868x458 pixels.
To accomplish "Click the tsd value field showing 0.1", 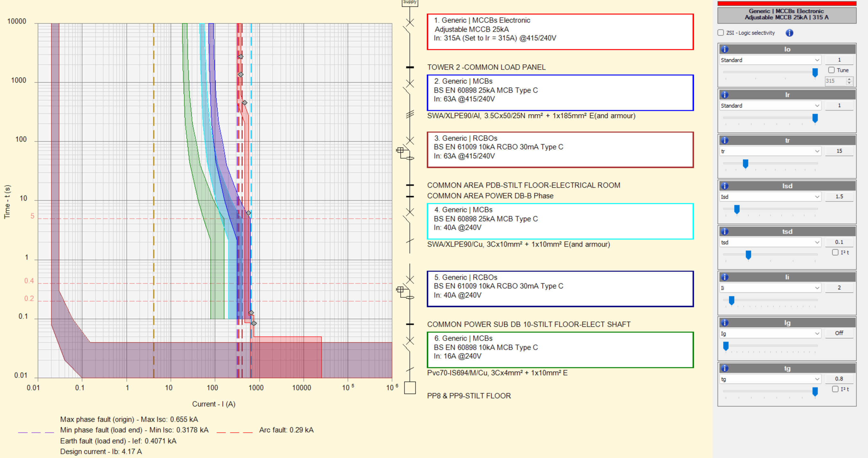I will 839,242.
